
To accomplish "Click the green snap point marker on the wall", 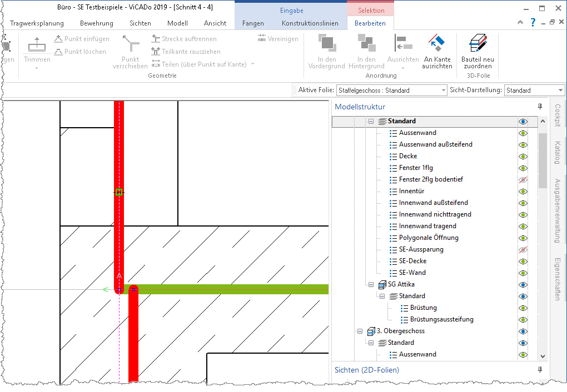I will point(119,192).
